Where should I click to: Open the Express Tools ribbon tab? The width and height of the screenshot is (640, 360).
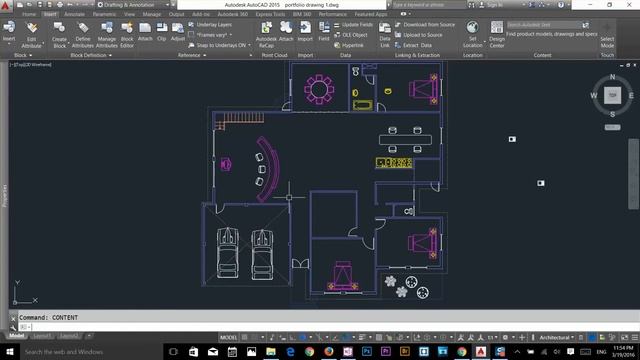point(270,14)
